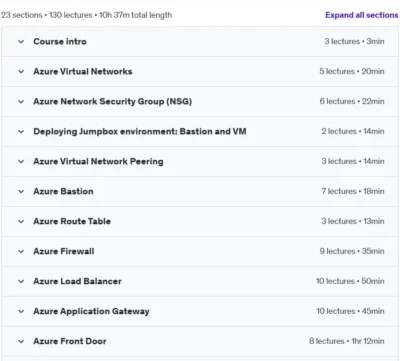Viewport: 400px width, 361px height.
Task: Select the Azure Front Door section title
Action: pyautogui.click(x=70, y=341)
